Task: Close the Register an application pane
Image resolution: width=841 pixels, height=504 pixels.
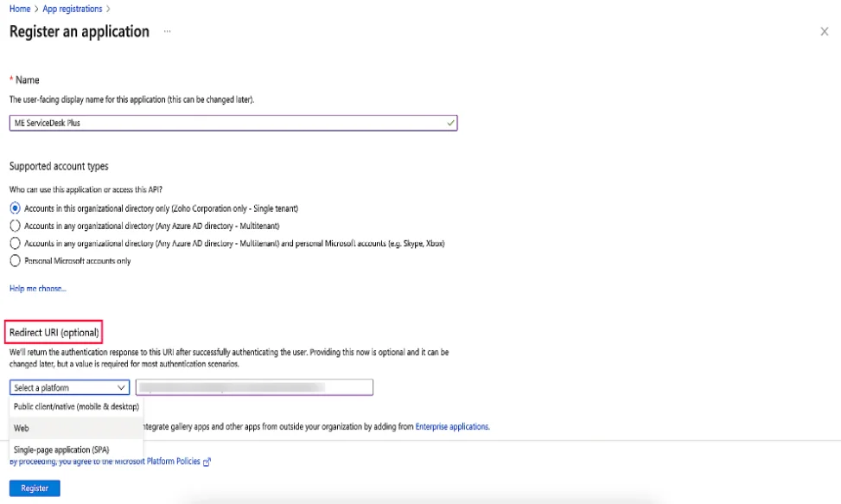Action: (824, 31)
